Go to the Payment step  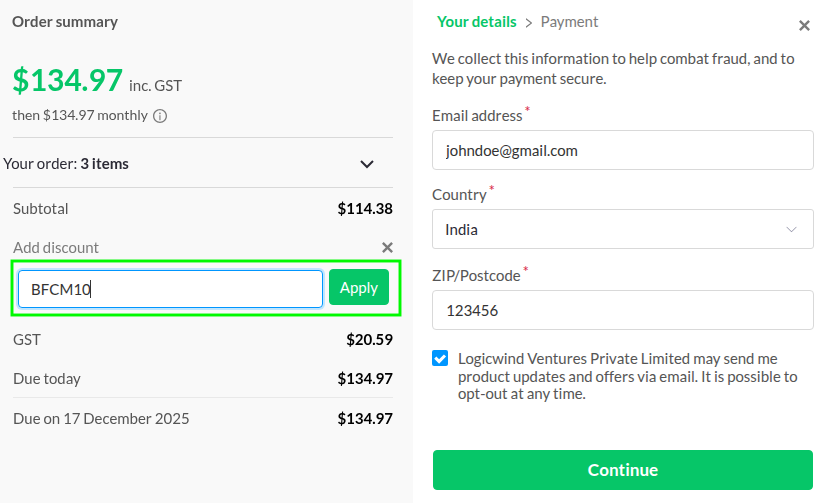click(x=569, y=21)
